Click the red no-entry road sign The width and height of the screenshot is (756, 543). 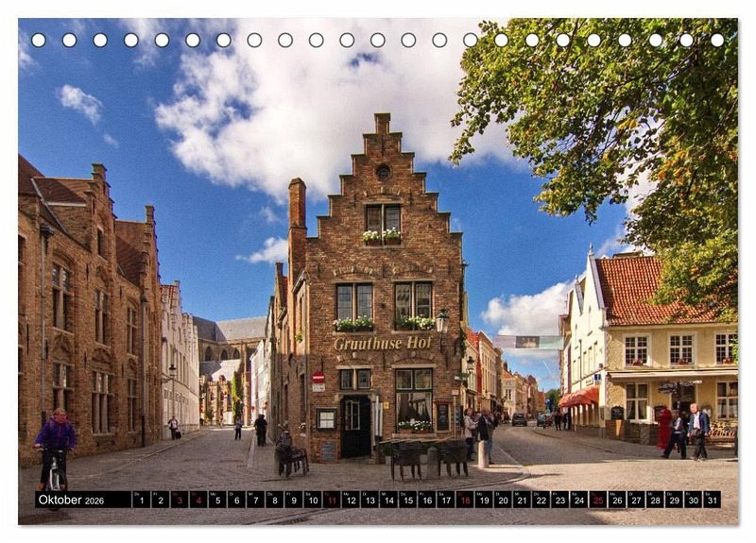tap(318, 378)
